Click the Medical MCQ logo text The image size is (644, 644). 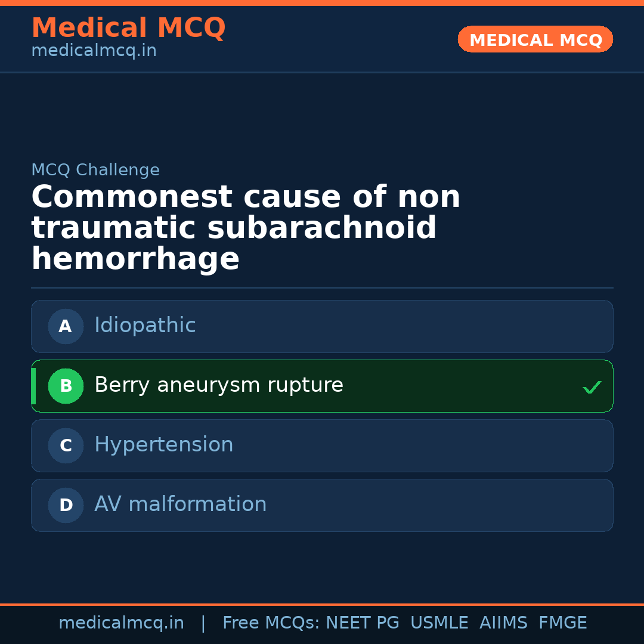coord(128,27)
